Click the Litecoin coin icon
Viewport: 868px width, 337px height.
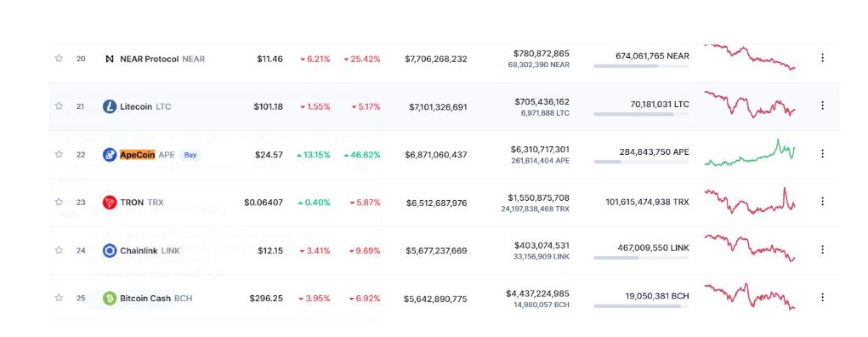point(110,106)
